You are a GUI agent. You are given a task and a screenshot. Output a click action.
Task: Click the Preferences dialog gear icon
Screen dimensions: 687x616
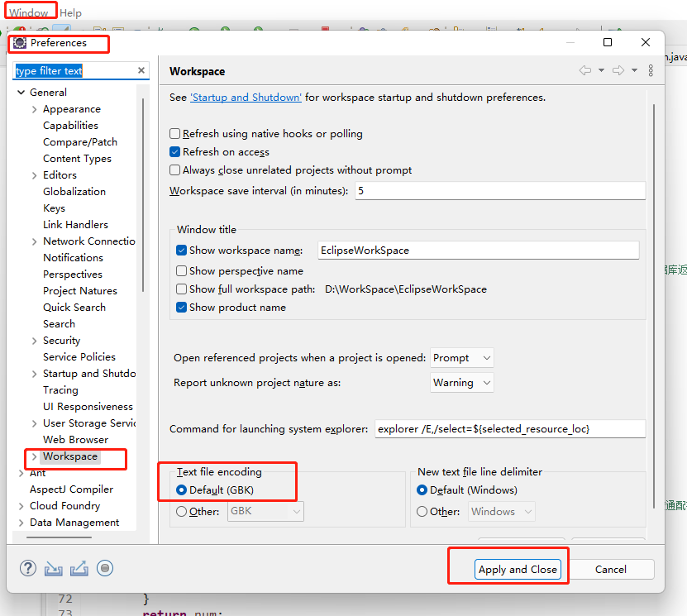pyautogui.click(x=20, y=42)
